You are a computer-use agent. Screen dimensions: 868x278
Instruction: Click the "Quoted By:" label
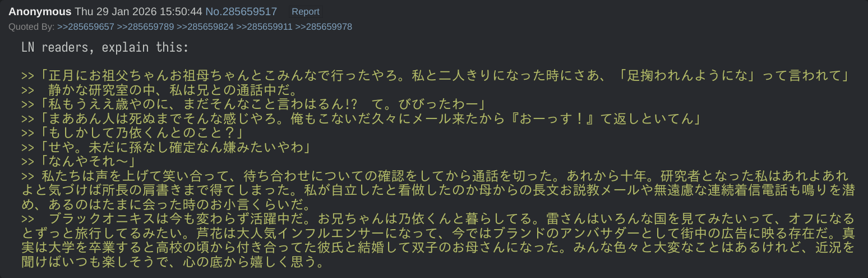click(31, 27)
